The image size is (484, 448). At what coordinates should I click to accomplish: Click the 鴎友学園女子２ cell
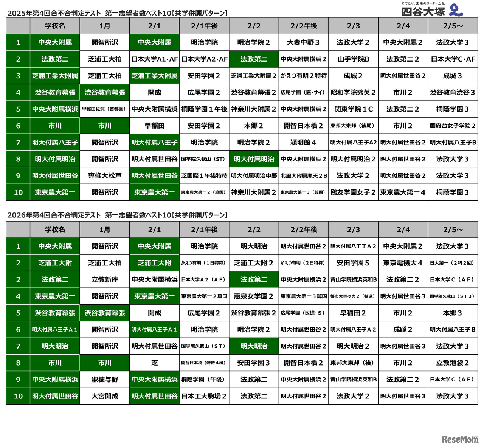[354, 192]
